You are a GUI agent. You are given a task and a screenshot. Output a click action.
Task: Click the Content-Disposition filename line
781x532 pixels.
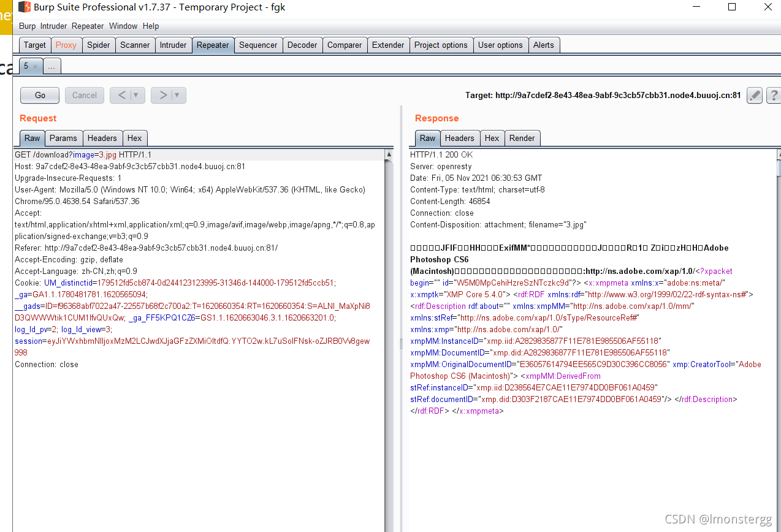[x=498, y=224]
